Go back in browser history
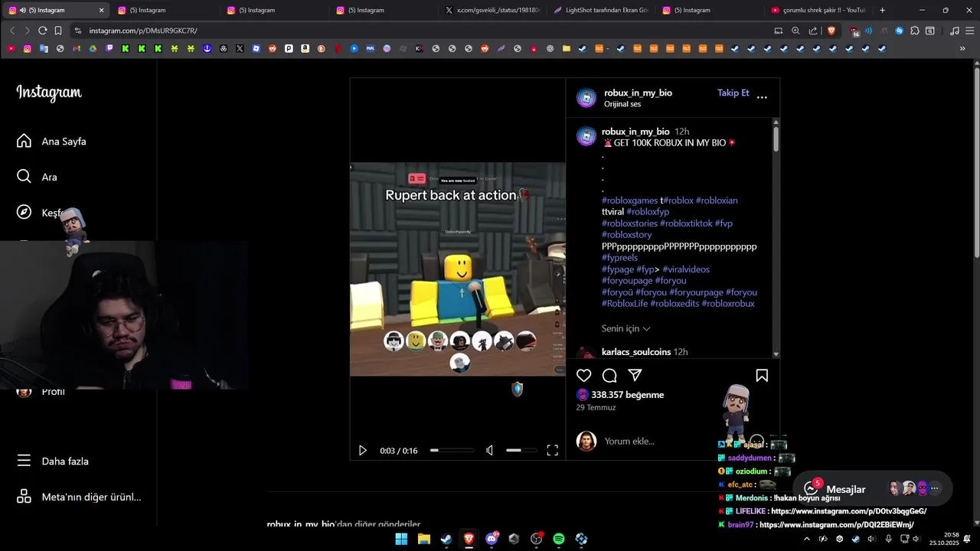980x551 pixels. tap(12, 31)
